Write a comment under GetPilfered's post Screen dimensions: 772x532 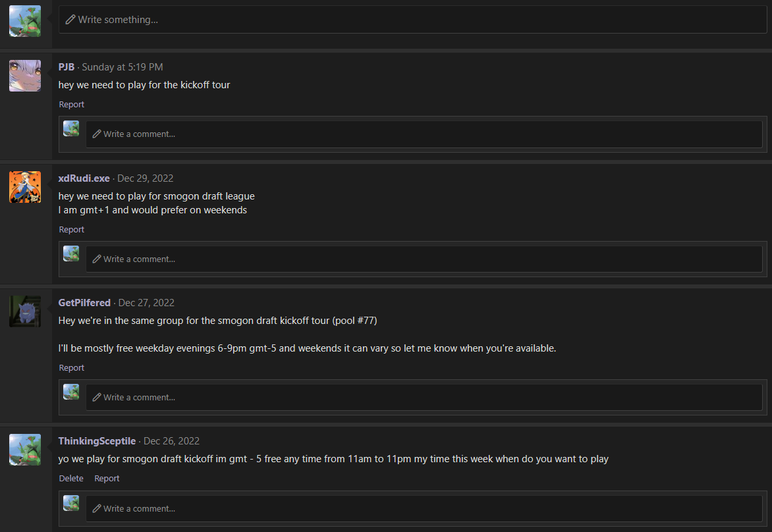point(424,398)
